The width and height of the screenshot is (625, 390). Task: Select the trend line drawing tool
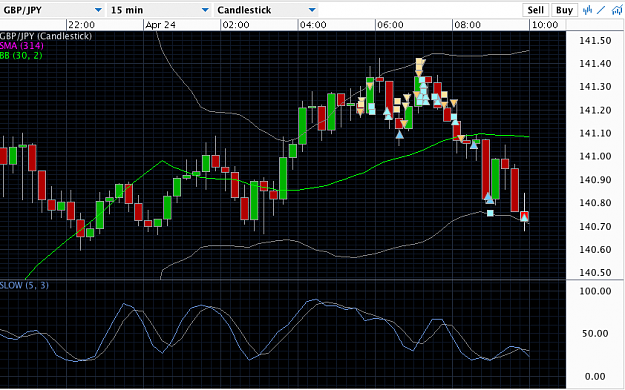point(601,10)
